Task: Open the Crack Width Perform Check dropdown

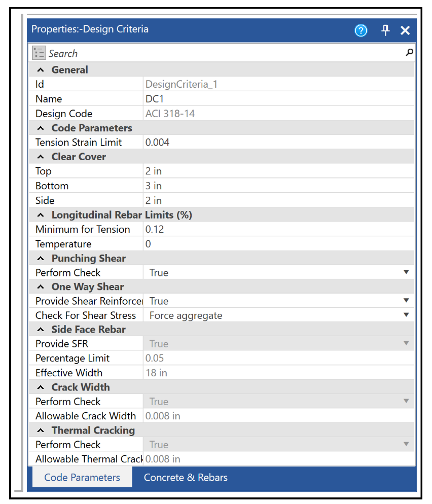Action: [x=406, y=401]
